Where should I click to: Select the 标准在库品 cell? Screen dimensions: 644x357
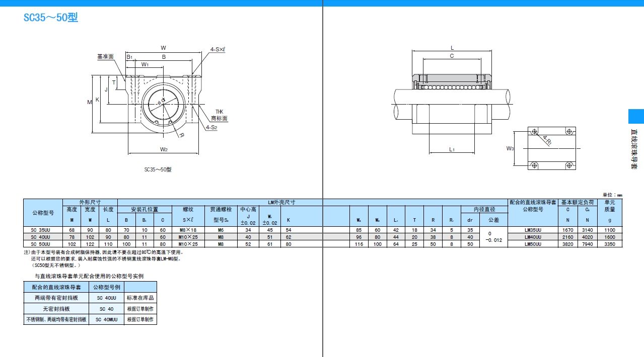point(140,298)
